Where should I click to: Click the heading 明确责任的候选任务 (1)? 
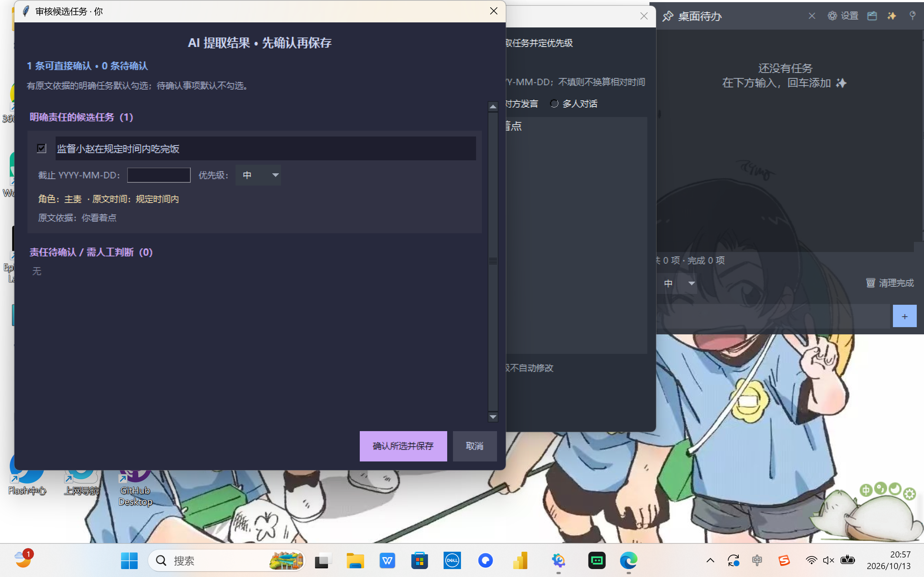point(81,117)
